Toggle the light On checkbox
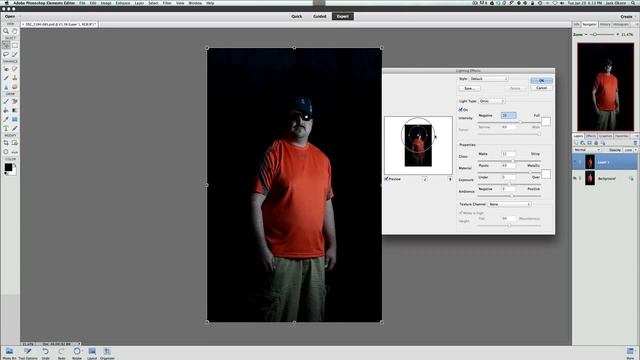This screenshot has width=640, height=360. pyautogui.click(x=461, y=110)
